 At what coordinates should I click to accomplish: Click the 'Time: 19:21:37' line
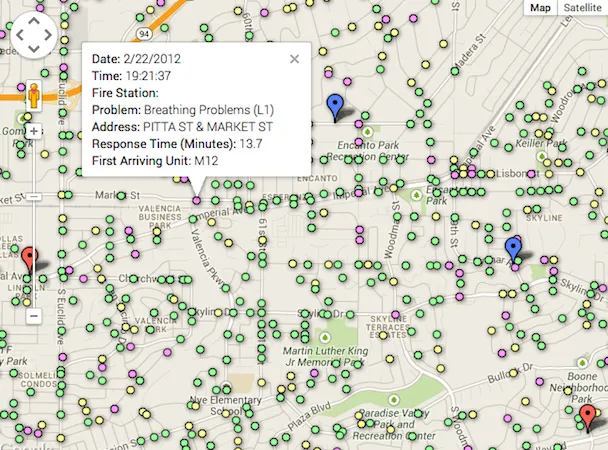131,76
